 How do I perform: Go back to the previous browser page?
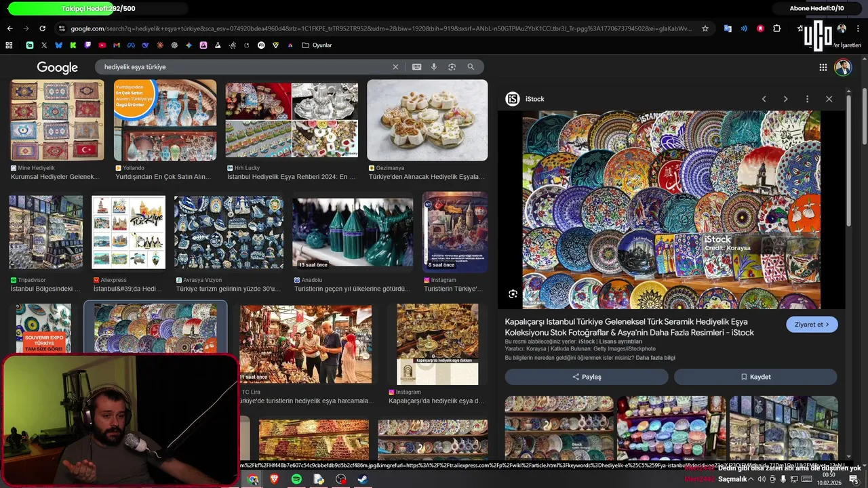coord(9,28)
